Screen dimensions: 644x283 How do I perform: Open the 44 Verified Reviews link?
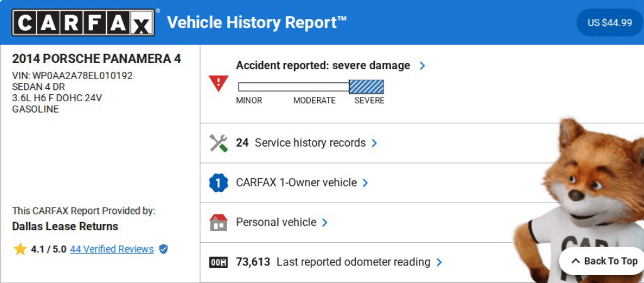111,249
